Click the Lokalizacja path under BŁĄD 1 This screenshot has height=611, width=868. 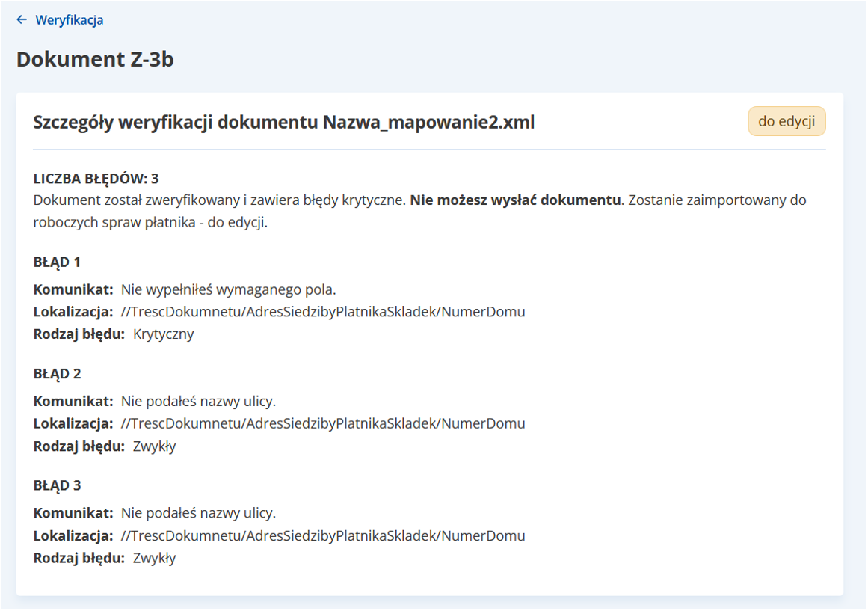click(322, 312)
